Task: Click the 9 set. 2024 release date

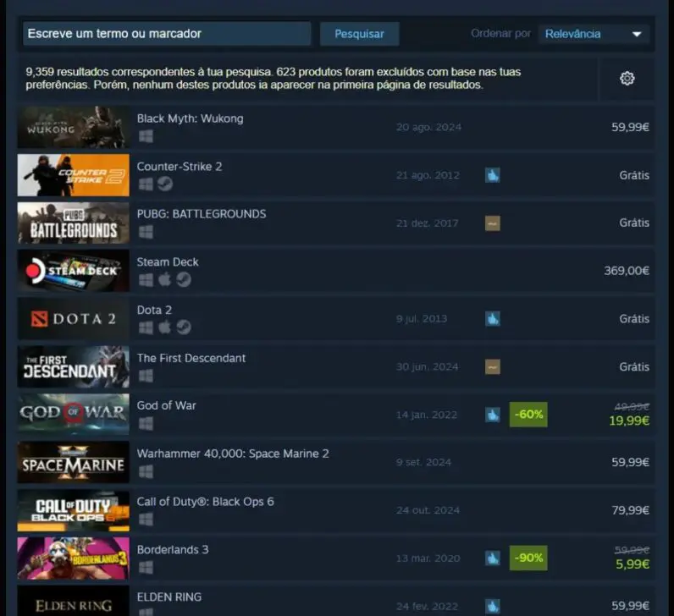Action: point(423,462)
